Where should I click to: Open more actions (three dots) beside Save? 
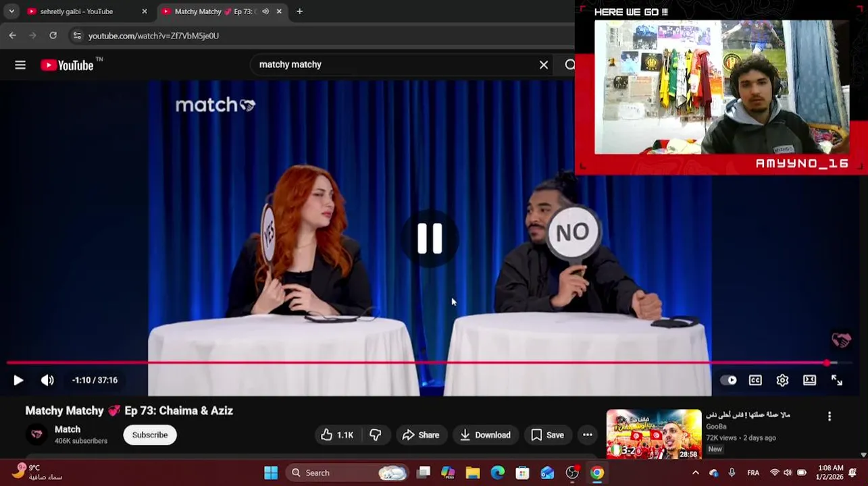click(588, 435)
